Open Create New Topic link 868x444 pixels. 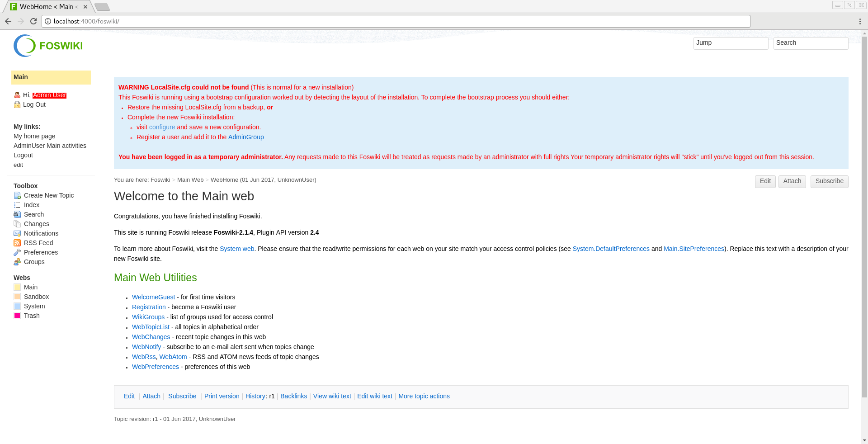click(x=49, y=195)
